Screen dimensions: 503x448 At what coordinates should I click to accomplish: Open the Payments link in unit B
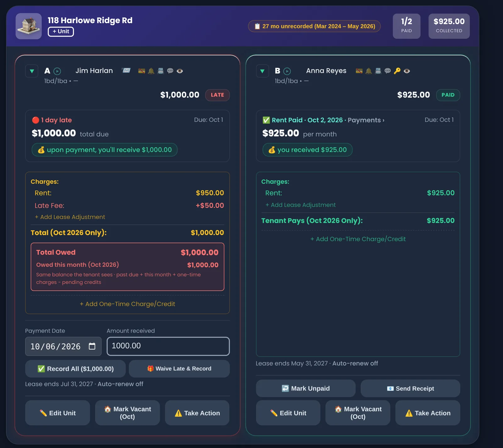pyautogui.click(x=366, y=120)
